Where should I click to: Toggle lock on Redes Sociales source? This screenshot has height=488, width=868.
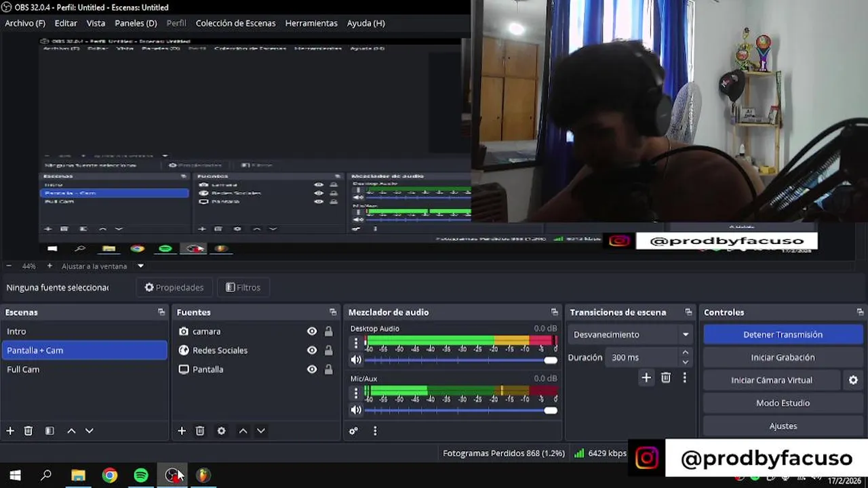coord(328,350)
